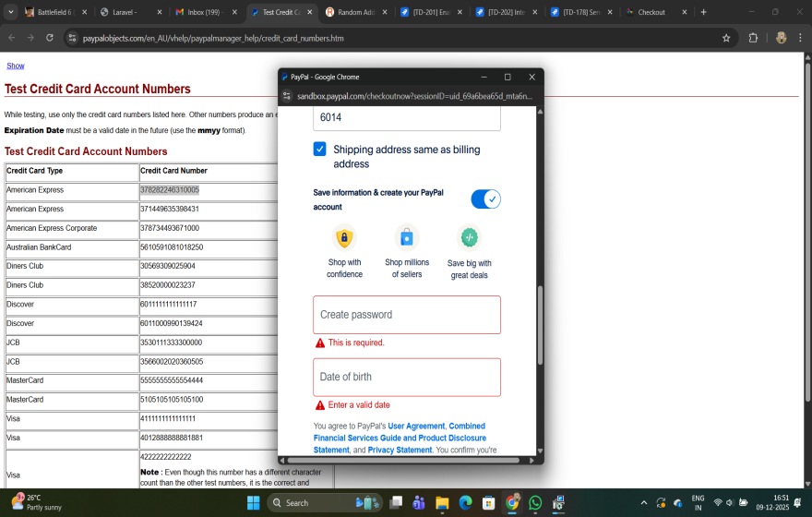Screen dimensions: 812x517
Task: Open Microsoft Teams from the taskbar
Action: [x=419, y=502]
